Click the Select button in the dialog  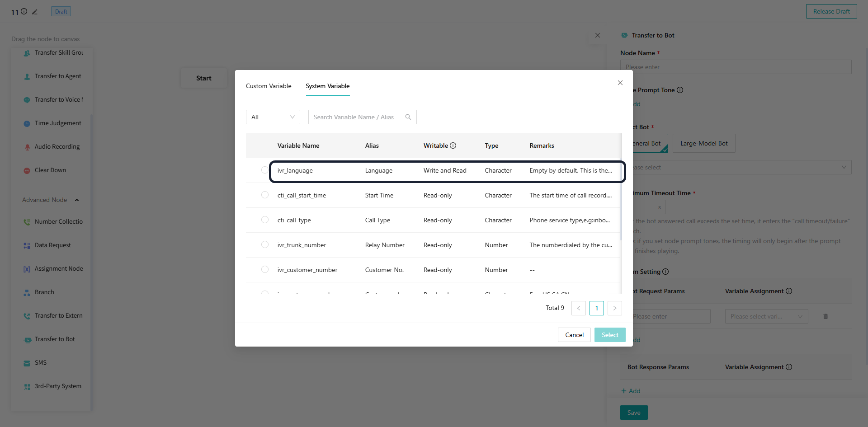tap(610, 335)
